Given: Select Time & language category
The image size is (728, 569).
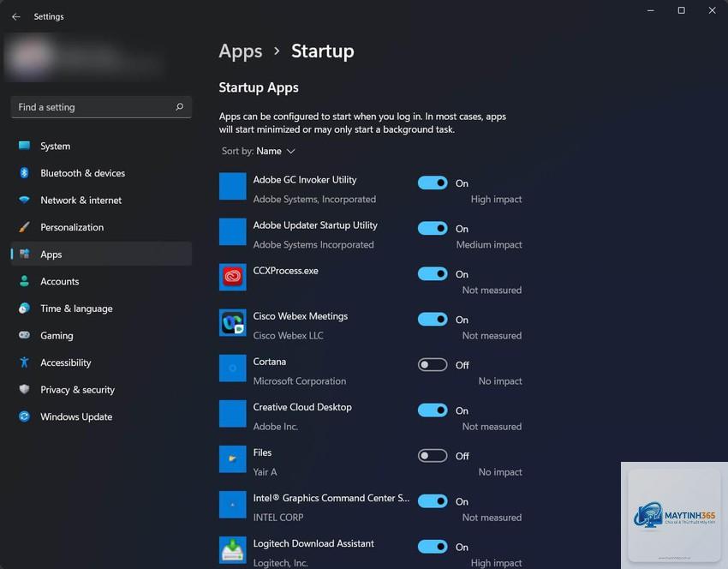Looking at the screenshot, I should [101, 308].
